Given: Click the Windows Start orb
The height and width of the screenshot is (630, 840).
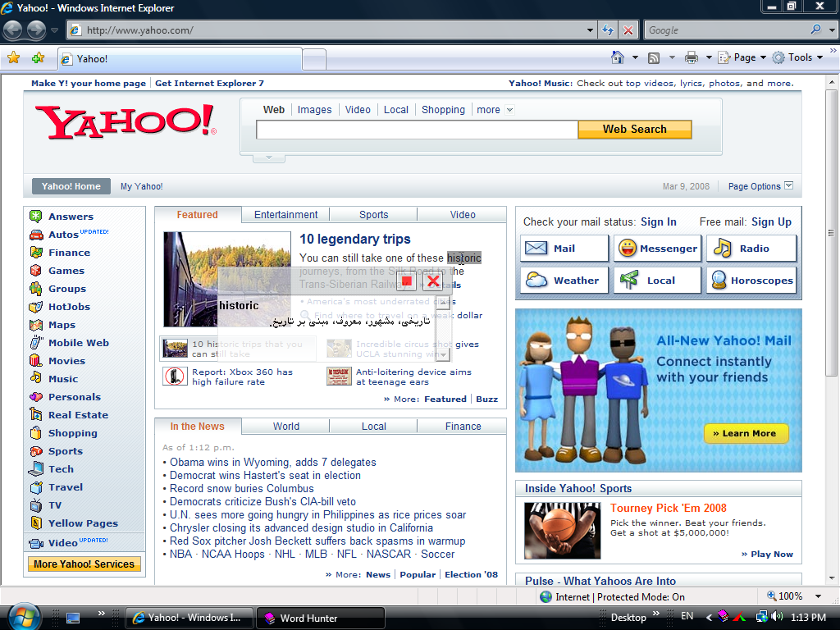Looking at the screenshot, I should [23, 617].
